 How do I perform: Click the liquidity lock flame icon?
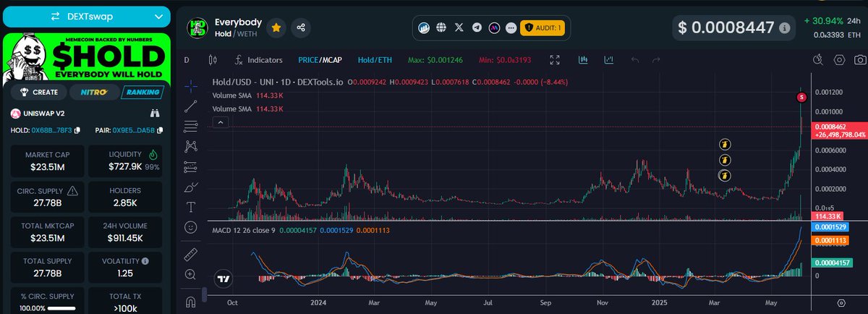pyautogui.click(x=153, y=154)
